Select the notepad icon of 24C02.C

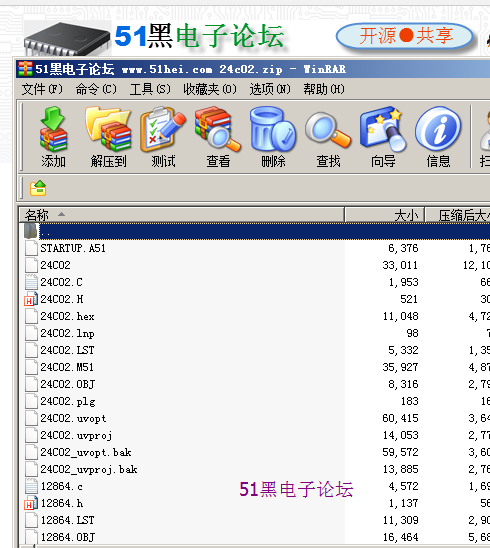click(31, 282)
